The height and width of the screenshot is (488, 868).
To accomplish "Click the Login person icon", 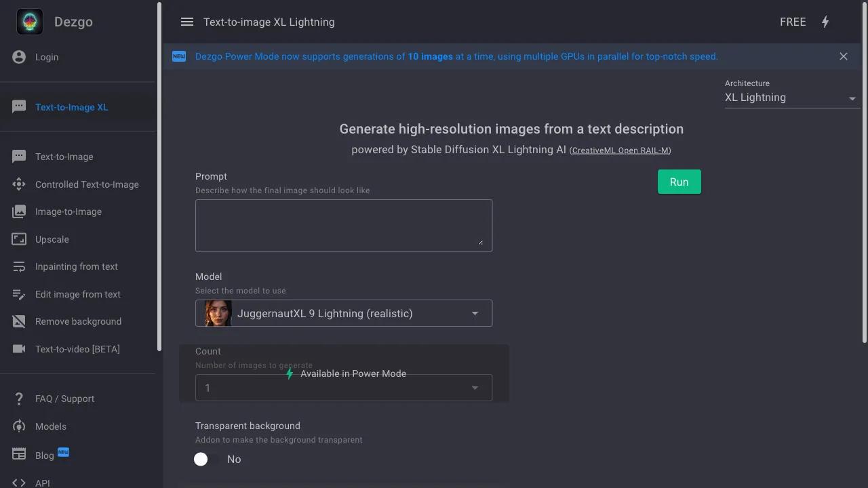I will click(x=19, y=57).
